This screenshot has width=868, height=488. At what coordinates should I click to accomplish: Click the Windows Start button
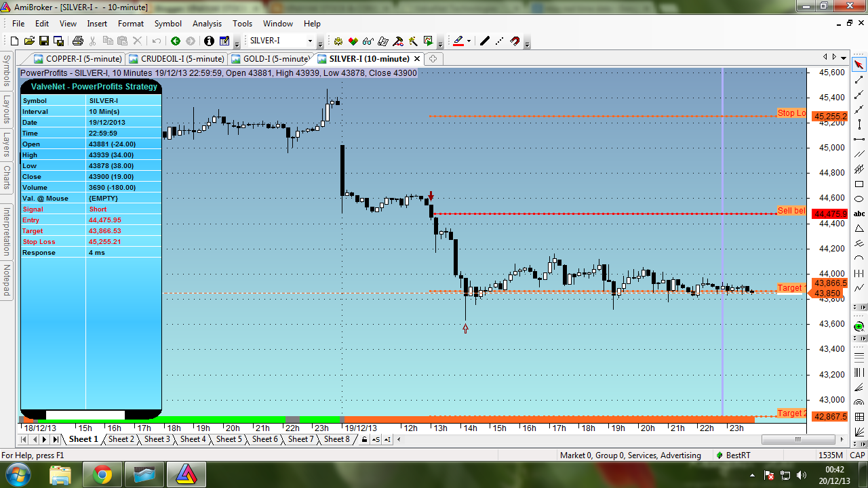click(17, 474)
